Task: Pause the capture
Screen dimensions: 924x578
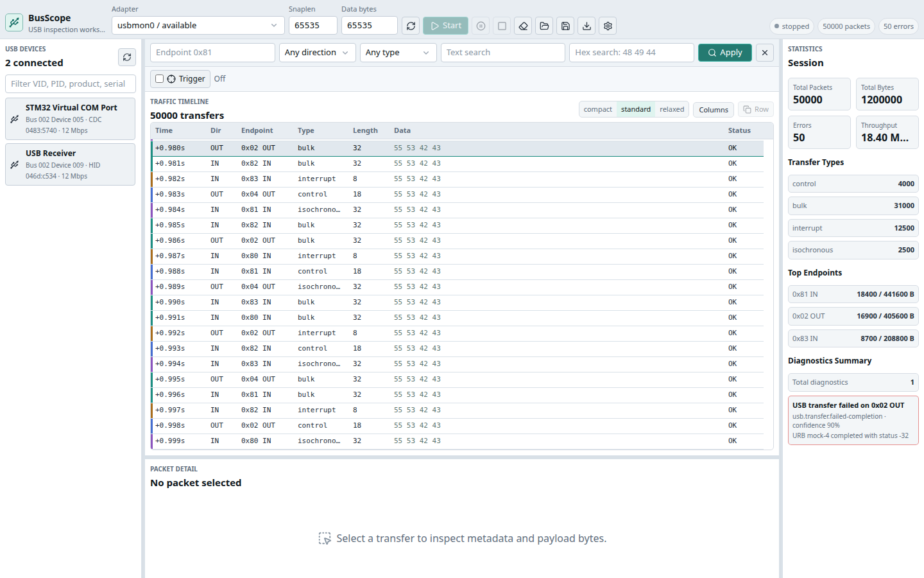Action: (x=481, y=26)
